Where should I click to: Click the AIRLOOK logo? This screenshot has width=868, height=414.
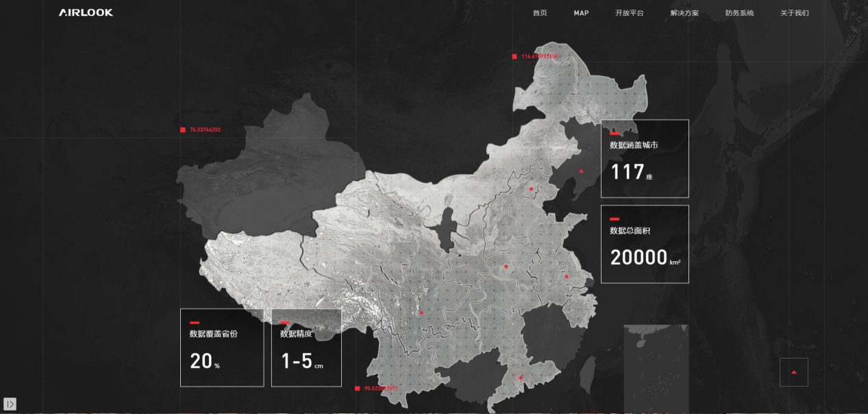(x=86, y=12)
